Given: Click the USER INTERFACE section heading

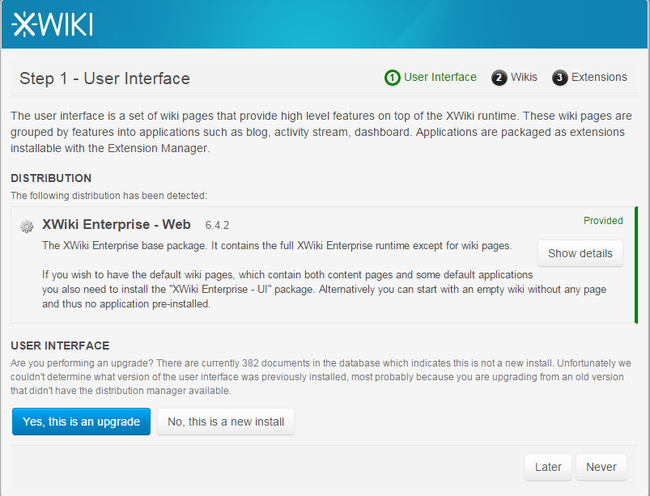Looking at the screenshot, I should click(60, 346).
